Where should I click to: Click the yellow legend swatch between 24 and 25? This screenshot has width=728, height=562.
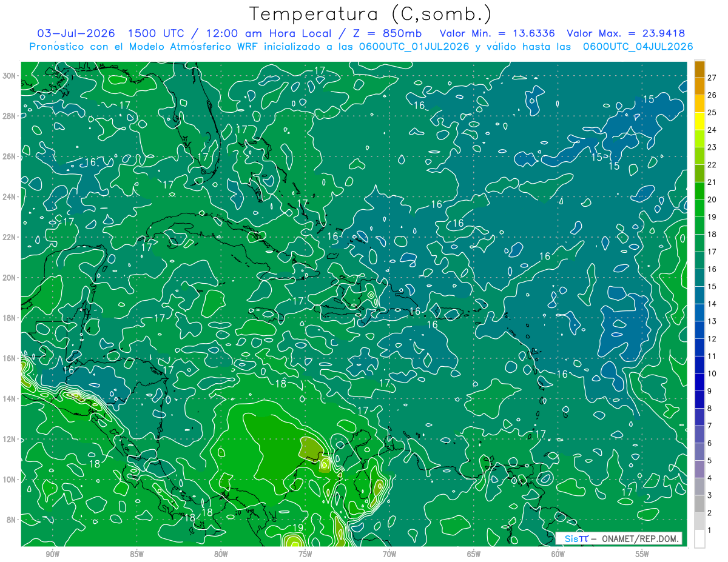click(x=700, y=121)
